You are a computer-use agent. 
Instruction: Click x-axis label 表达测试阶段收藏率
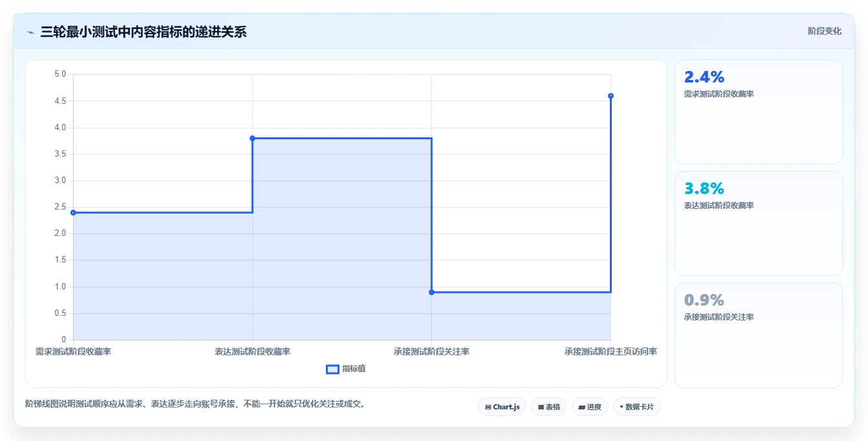[x=252, y=351]
